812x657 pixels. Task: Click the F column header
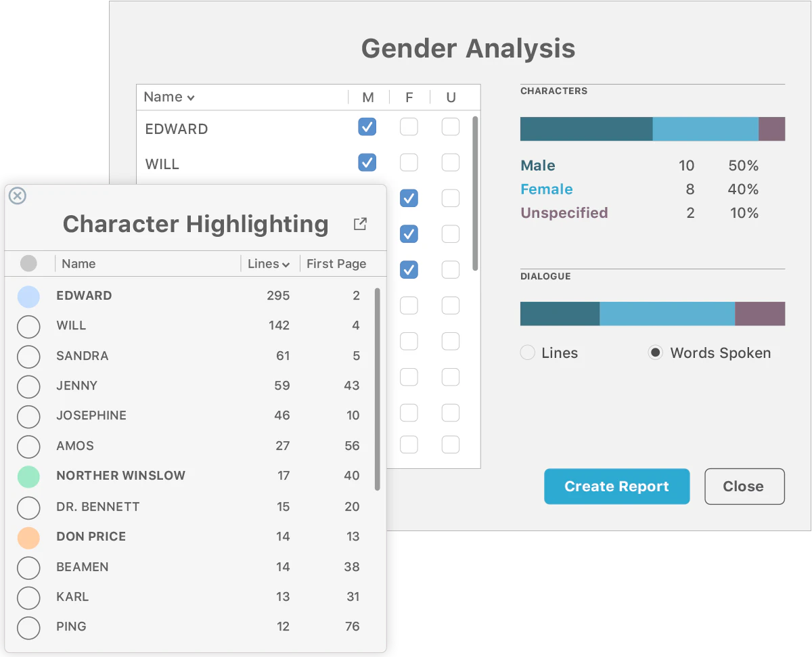coord(409,97)
